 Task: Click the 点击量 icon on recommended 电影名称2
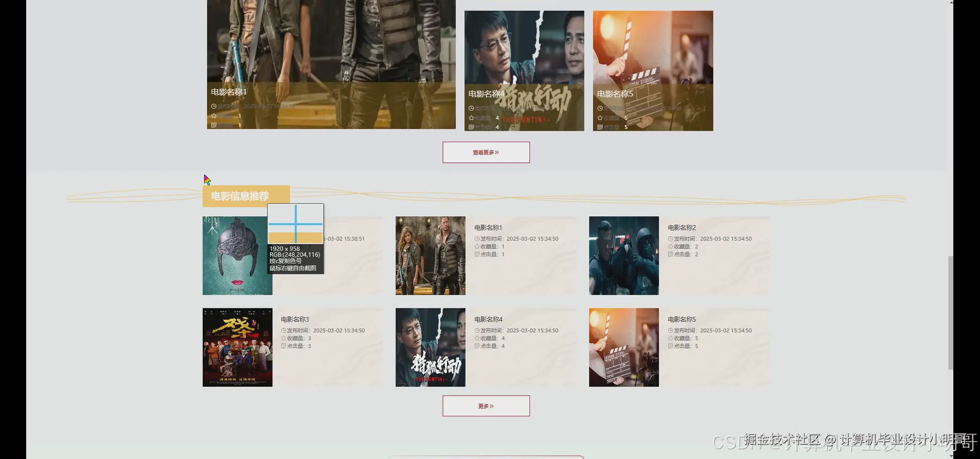671,254
